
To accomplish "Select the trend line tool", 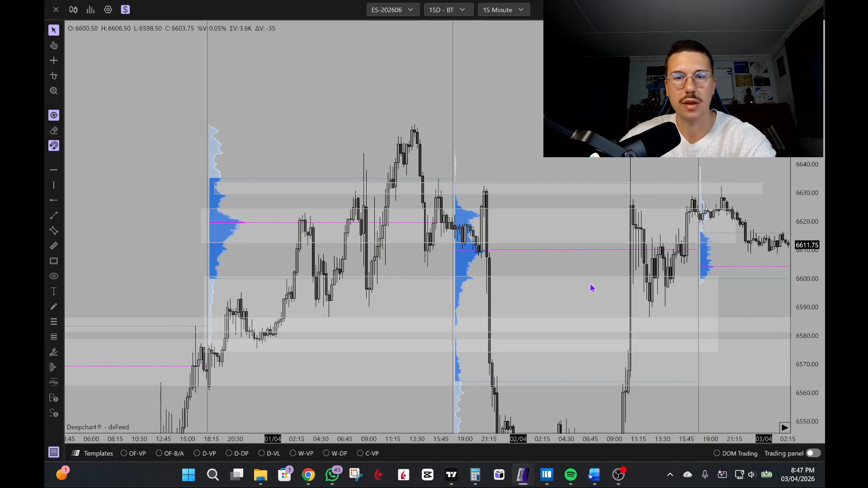I will coord(54,216).
